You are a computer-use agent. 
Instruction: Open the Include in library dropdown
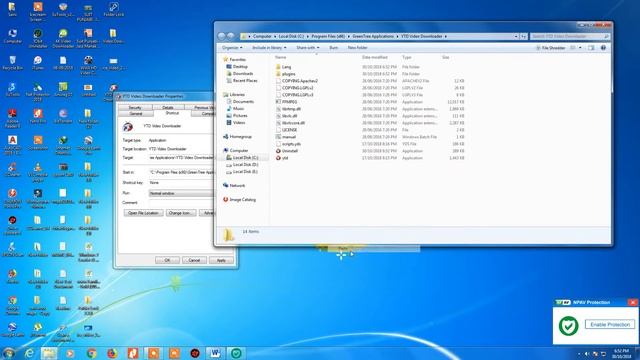point(269,48)
